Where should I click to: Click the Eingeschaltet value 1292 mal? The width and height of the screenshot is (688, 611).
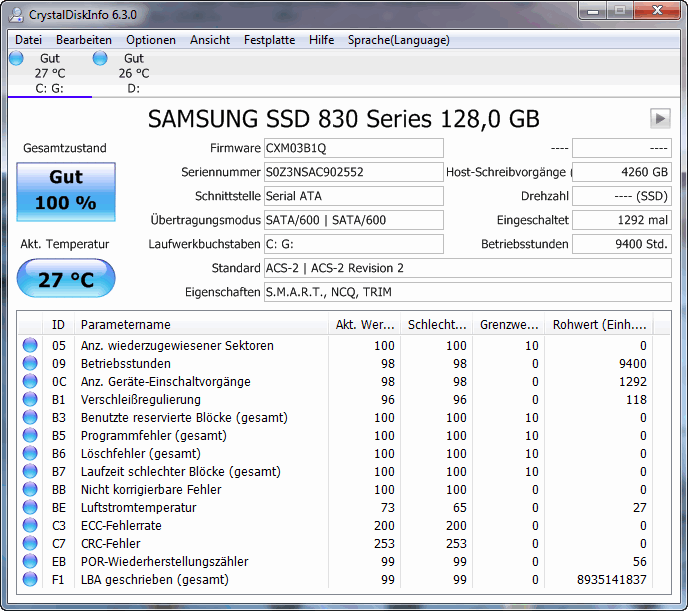click(x=622, y=220)
